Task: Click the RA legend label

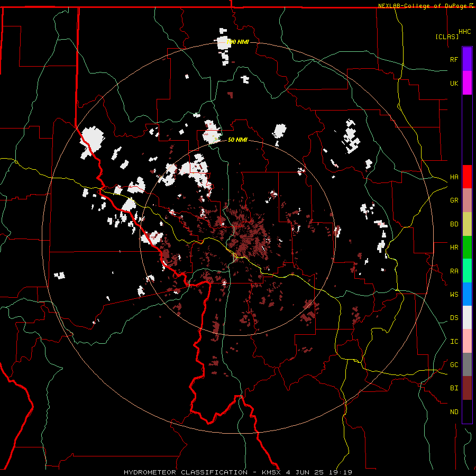Action: pos(454,271)
